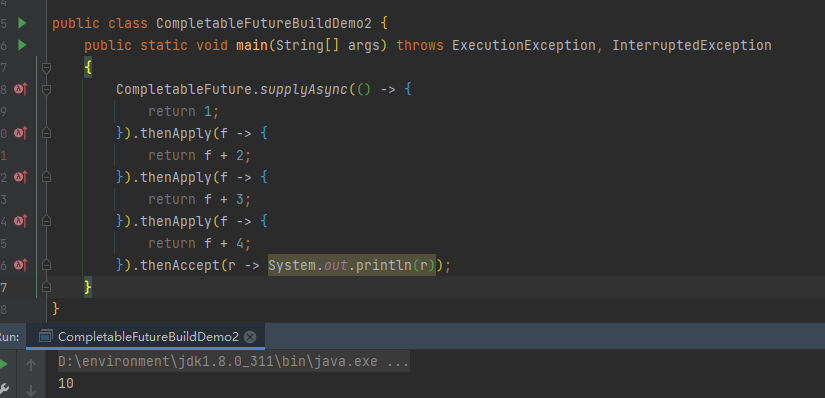
Task: Rerun the program with the Run panel's green arrow
Action: pos(3,364)
